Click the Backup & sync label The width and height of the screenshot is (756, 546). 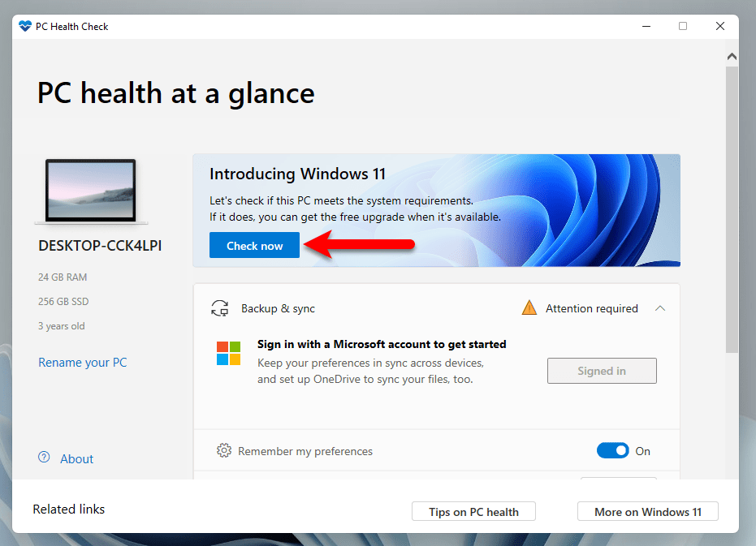click(x=278, y=308)
